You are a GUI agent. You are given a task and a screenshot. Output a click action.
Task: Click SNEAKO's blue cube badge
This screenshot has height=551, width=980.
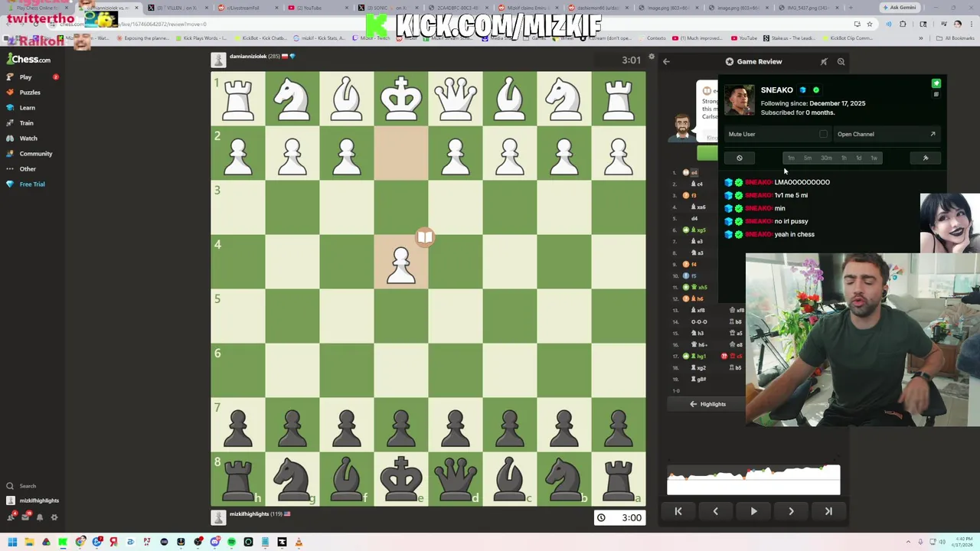(802, 90)
